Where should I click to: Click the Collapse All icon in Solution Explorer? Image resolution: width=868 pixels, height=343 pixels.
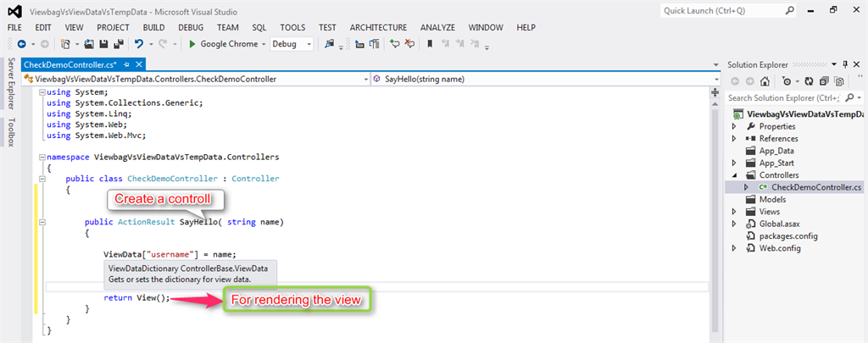824,81
